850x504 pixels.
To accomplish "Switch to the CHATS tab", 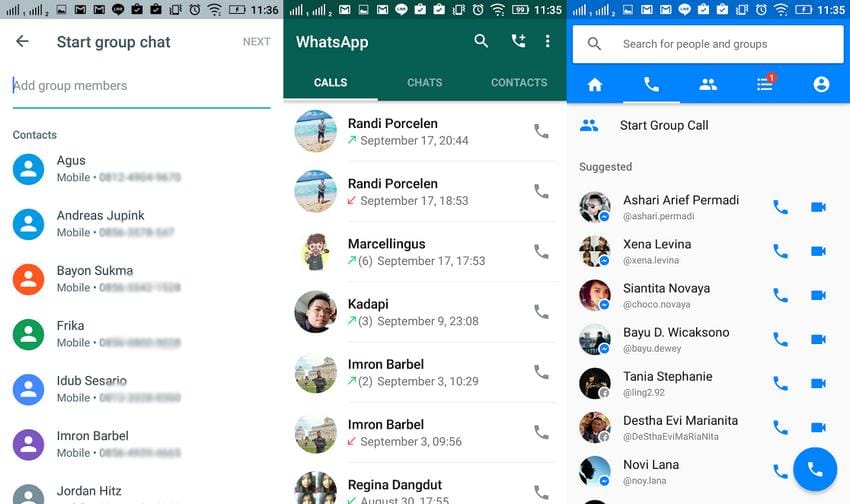I will 424,83.
